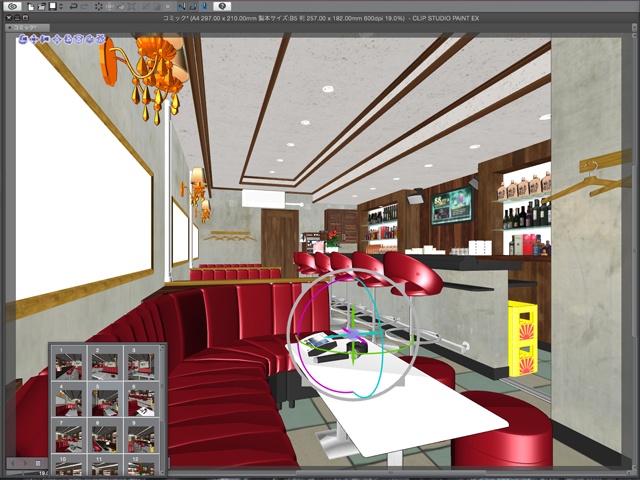Viewport: 640px width, 480px height.
Task: Choose camera angle preset 4
Action: [69, 400]
